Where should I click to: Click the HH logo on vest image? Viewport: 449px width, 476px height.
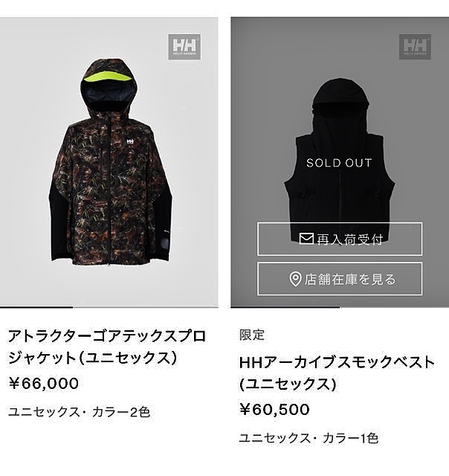click(415, 47)
